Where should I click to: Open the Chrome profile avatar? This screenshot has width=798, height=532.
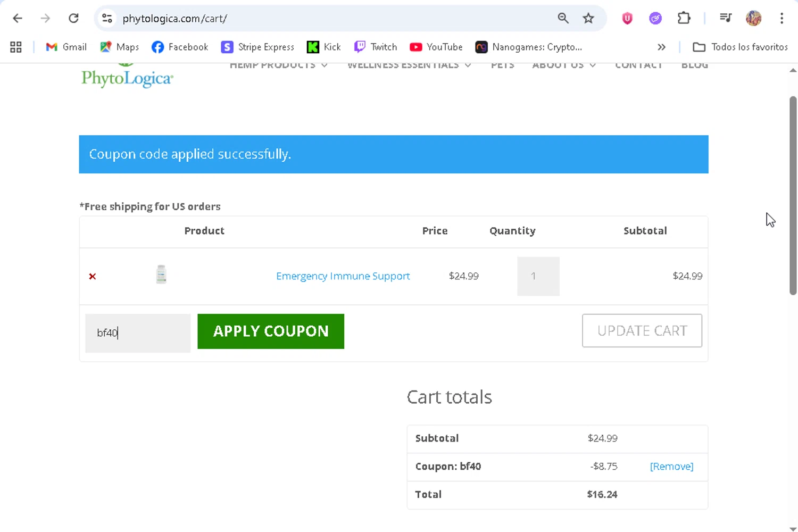pos(753,19)
